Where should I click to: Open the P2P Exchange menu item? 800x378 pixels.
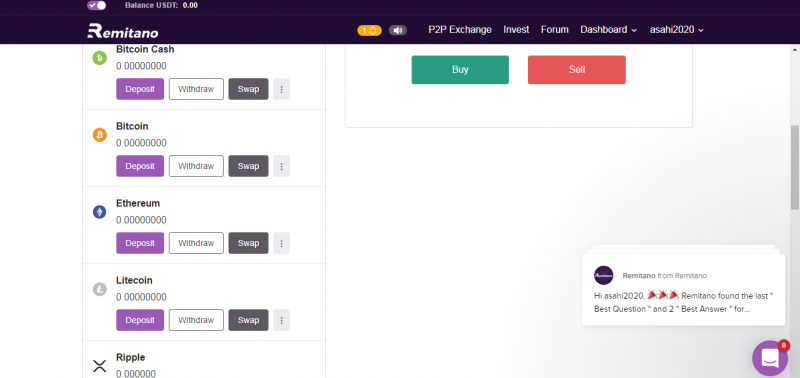click(x=460, y=30)
